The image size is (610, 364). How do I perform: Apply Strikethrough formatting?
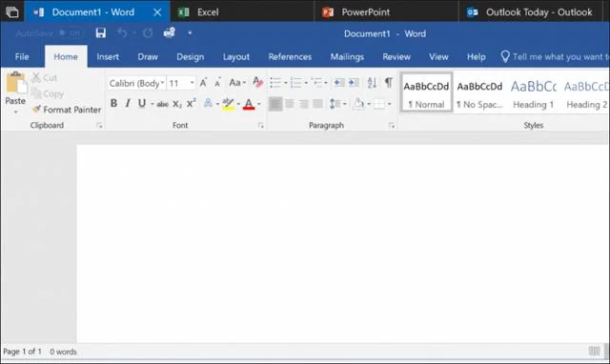163,104
